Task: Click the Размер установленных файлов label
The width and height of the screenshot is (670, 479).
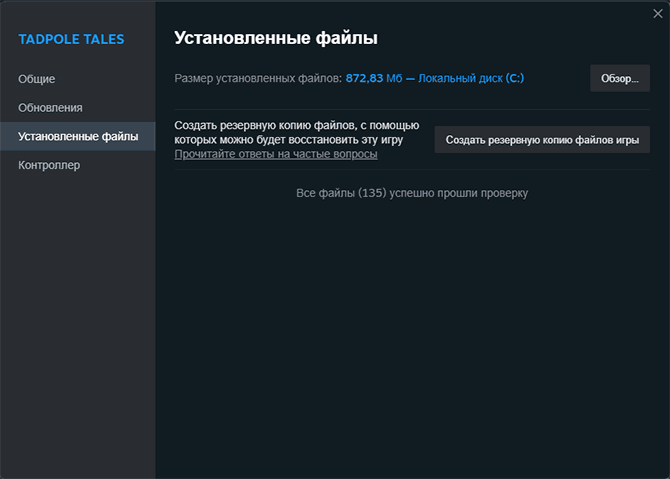Action: [258, 78]
